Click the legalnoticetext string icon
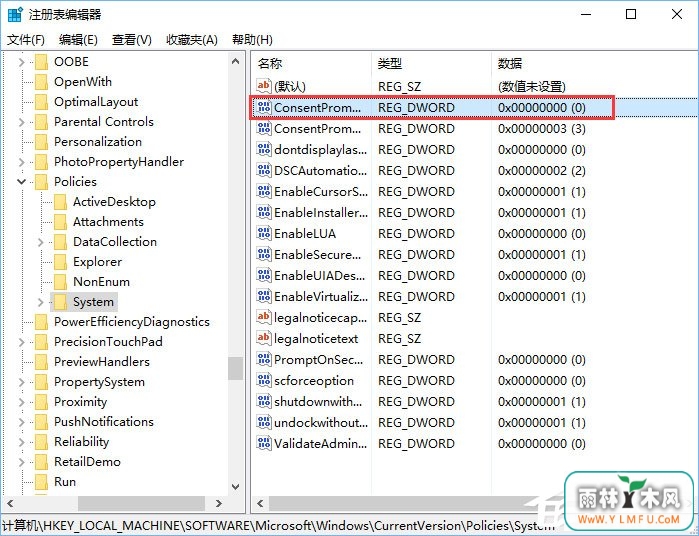Viewport: 699px width, 536px height. pyautogui.click(x=264, y=338)
